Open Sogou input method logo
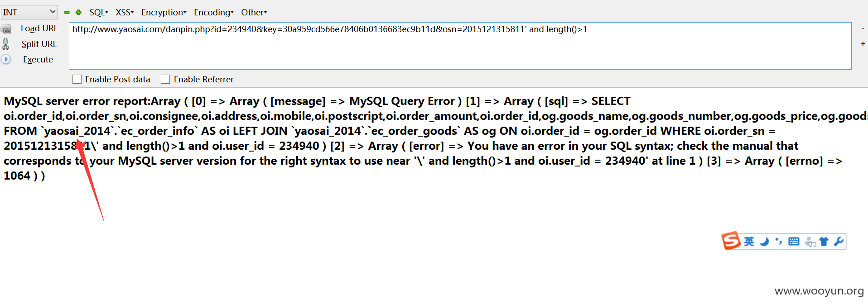 coord(731,241)
